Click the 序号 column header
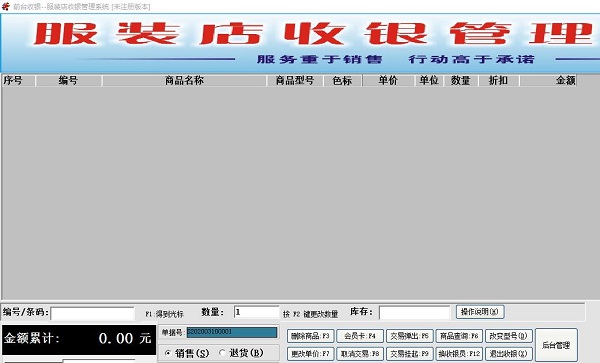 tap(18, 81)
